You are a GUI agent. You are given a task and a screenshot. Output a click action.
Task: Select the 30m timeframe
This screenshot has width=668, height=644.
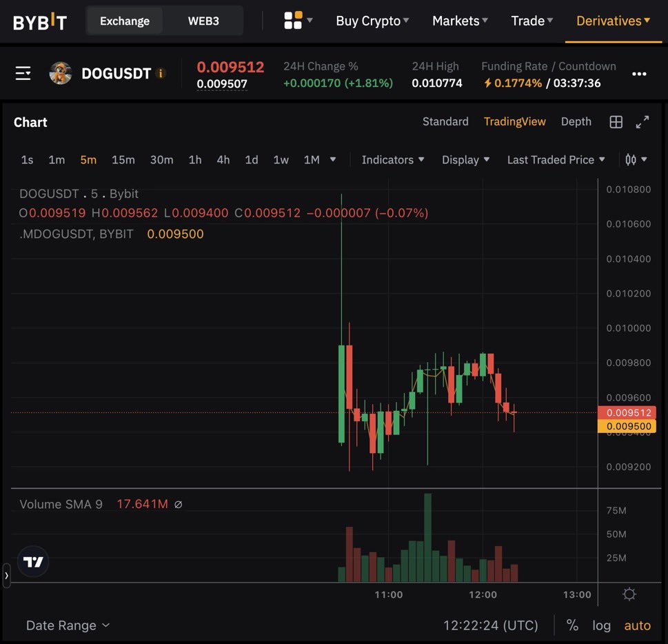[161, 160]
